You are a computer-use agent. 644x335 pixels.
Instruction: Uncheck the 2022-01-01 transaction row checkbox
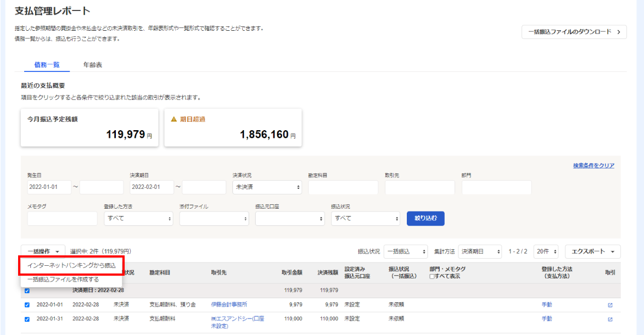[x=27, y=305]
